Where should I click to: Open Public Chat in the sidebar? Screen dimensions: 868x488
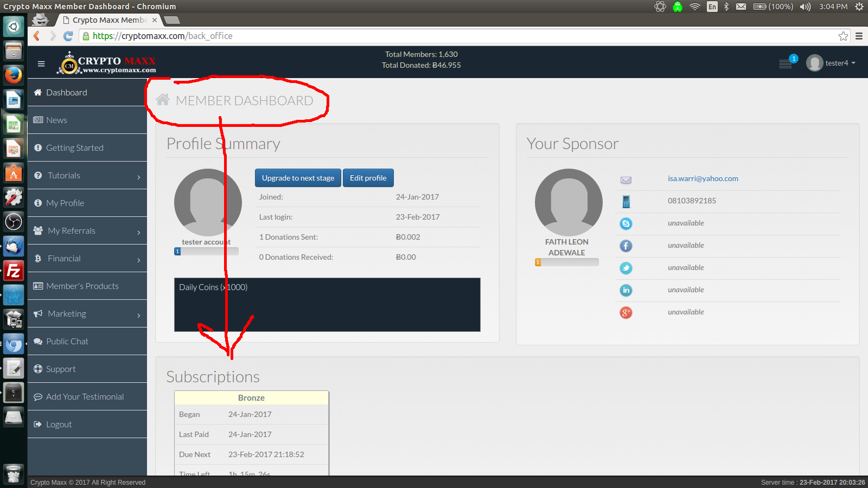coord(87,341)
